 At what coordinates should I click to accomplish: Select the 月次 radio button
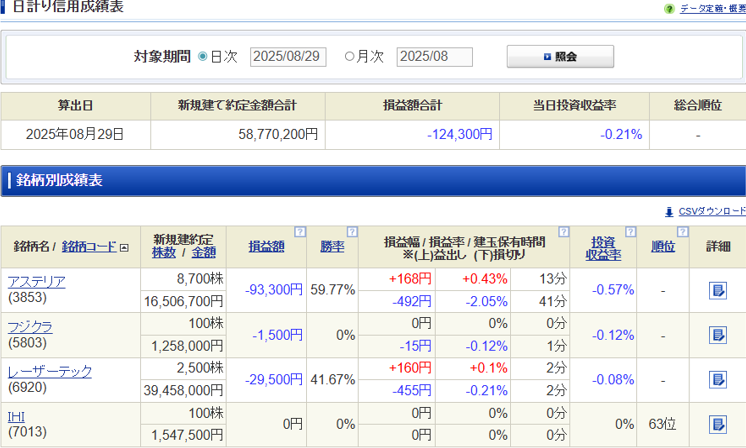pyautogui.click(x=349, y=57)
